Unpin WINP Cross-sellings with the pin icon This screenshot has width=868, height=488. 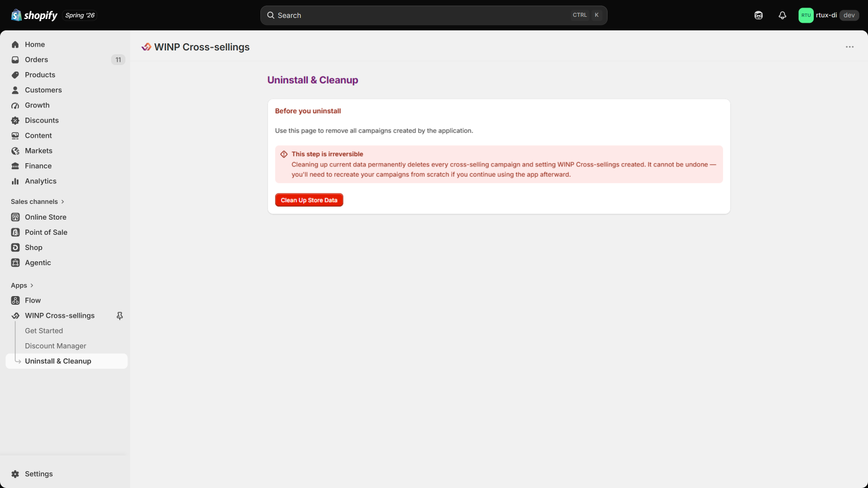click(120, 316)
